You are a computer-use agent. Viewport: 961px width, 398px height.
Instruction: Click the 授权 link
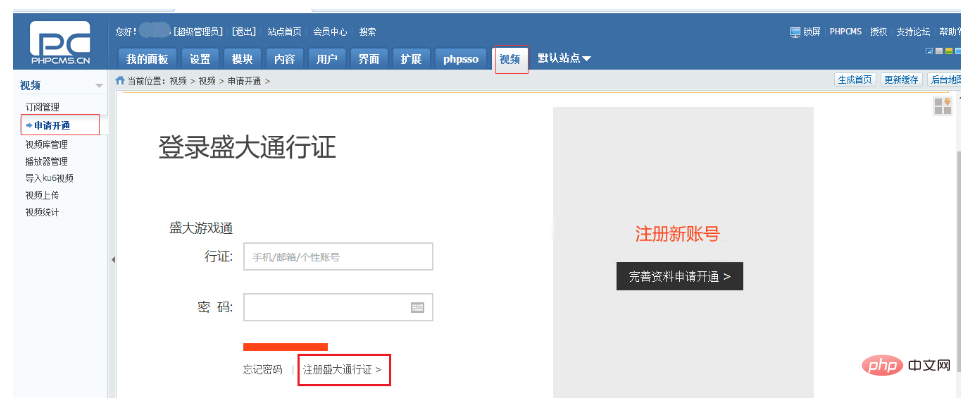[879, 32]
